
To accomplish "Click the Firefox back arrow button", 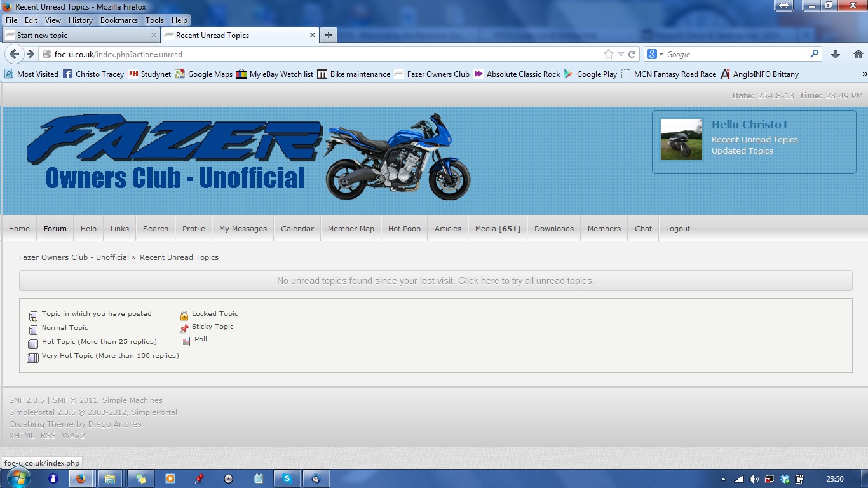I will pyautogui.click(x=14, y=55).
